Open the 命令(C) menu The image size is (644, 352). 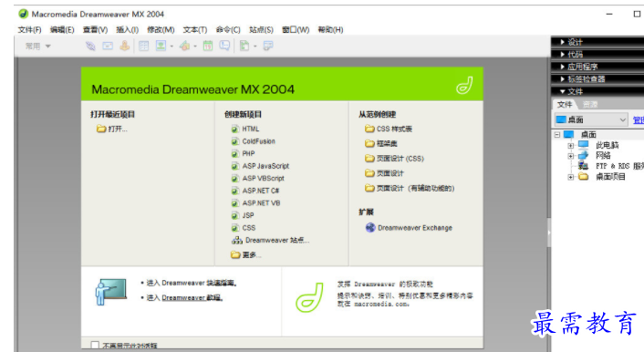pyautogui.click(x=228, y=30)
